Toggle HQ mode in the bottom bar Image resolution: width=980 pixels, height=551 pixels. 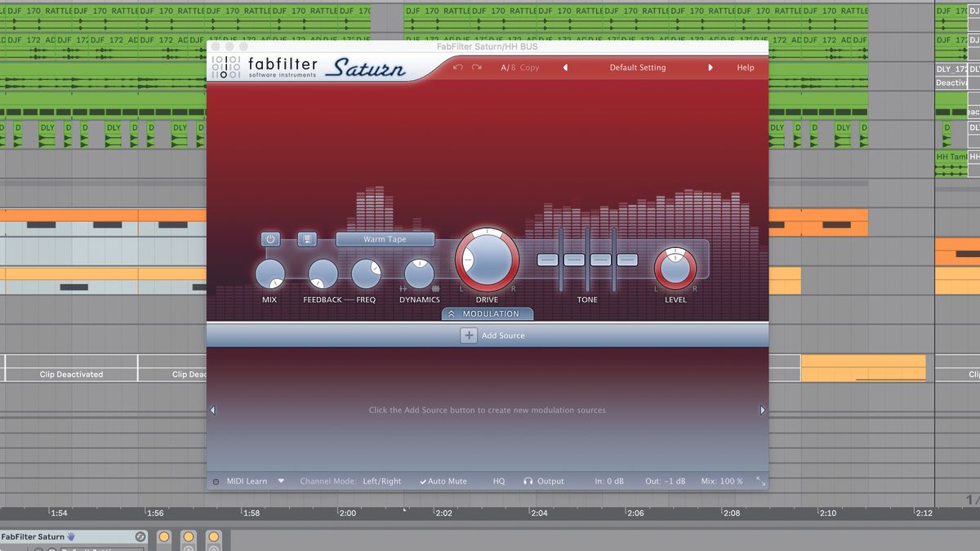point(498,481)
